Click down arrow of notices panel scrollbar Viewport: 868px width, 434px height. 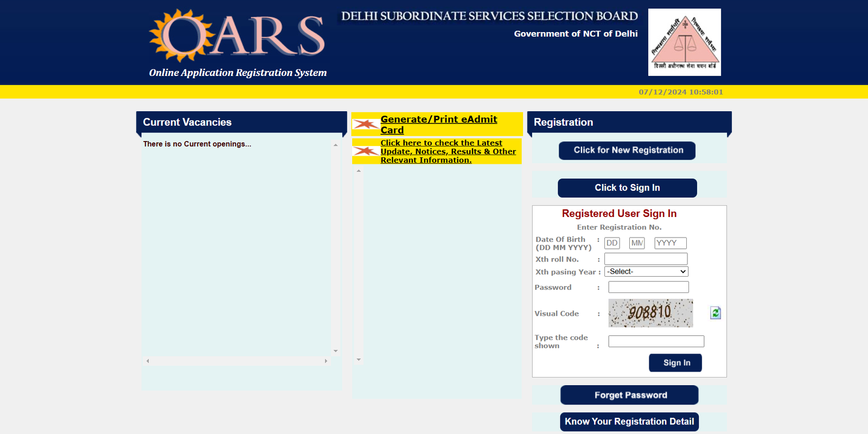click(359, 360)
